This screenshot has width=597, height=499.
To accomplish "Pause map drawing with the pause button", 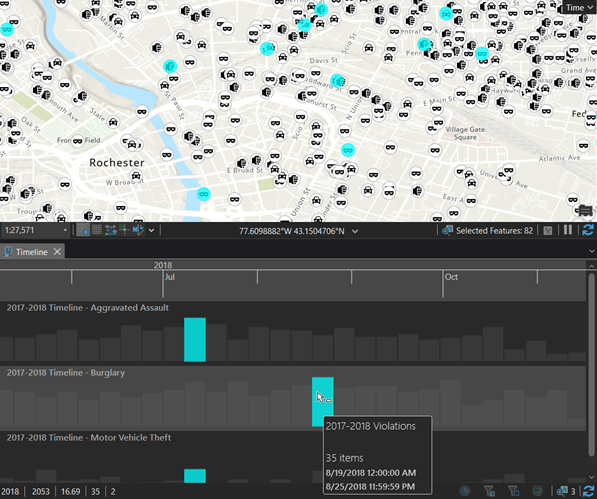I will [x=568, y=230].
